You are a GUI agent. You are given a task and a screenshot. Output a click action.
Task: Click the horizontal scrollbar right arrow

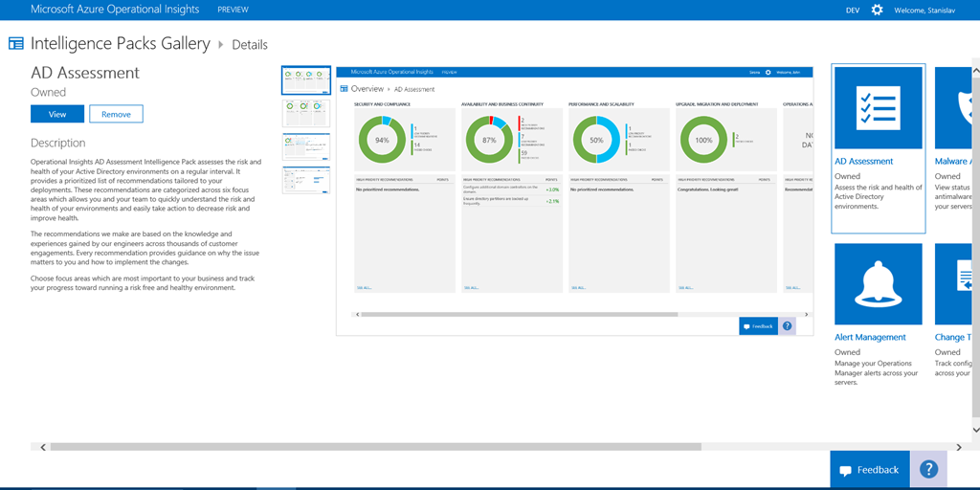pyautogui.click(x=960, y=446)
